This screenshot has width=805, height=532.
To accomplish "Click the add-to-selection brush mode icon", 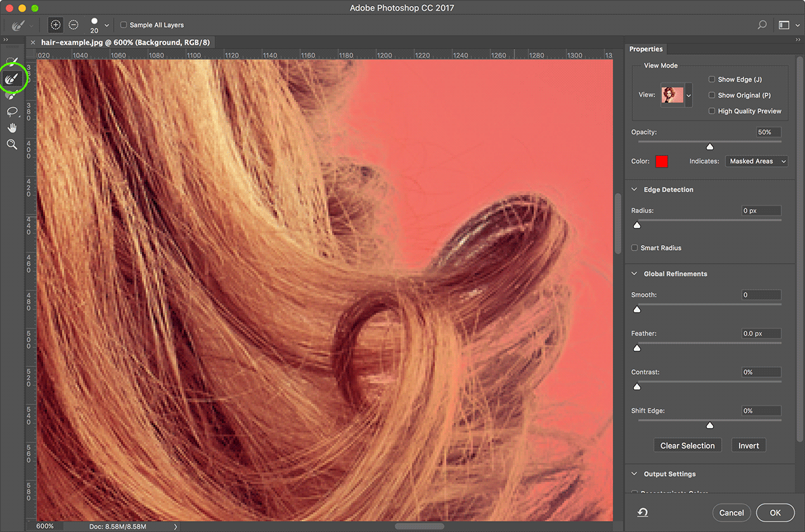I will click(x=56, y=25).
